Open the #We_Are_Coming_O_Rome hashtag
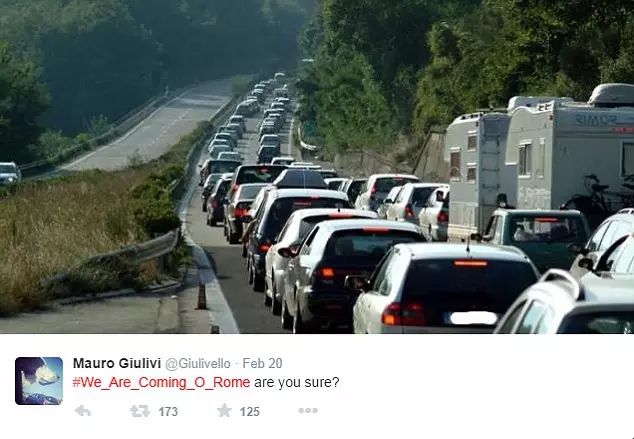Viewport: 634px width, 439px height. point(161,382)
